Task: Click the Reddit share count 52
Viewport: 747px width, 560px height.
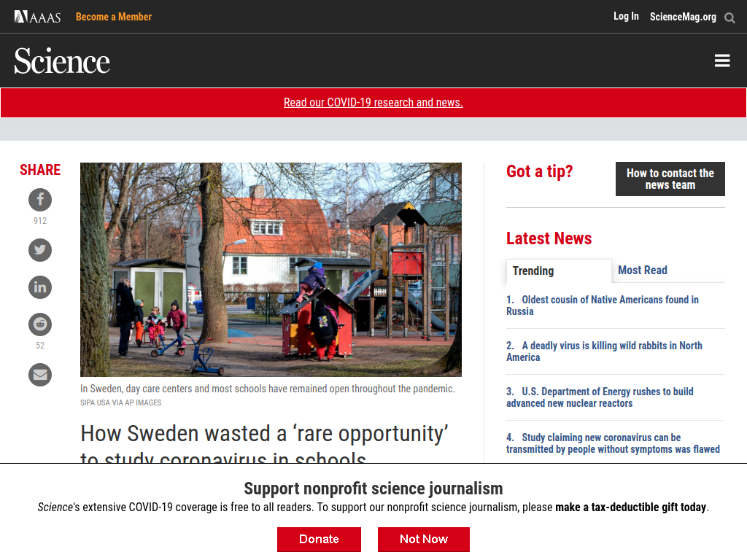Action: coord(40,346)
